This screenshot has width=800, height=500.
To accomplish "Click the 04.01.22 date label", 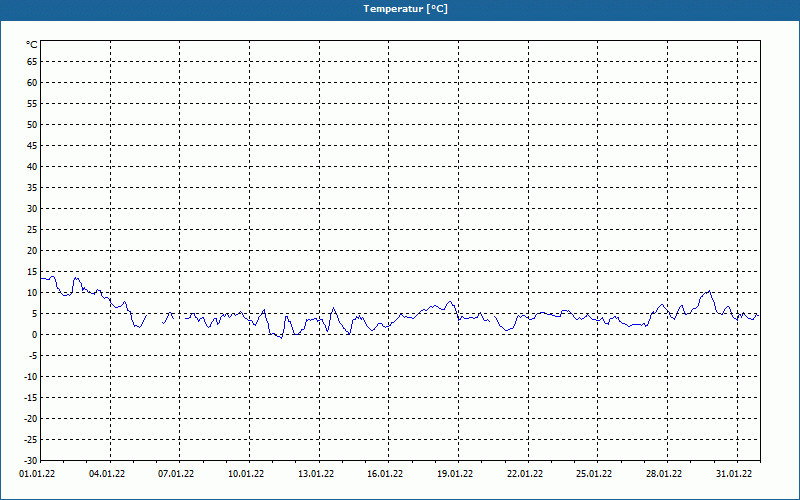I will [x=107, y=474].
